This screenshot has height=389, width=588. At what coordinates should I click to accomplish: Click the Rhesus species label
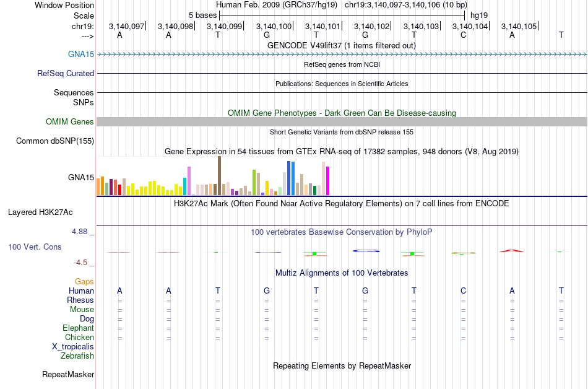click(80, 300)
